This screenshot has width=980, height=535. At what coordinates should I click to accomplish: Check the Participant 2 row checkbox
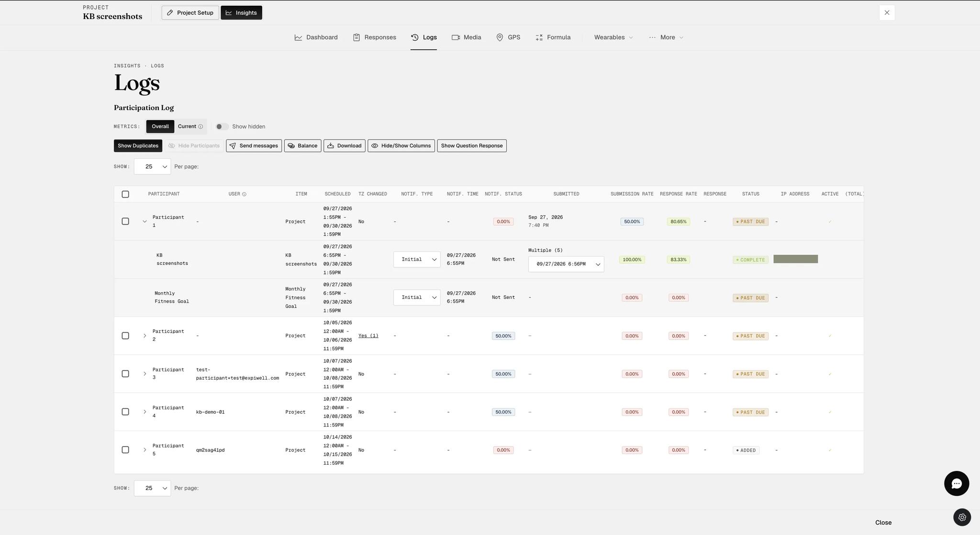pyautogui.click(x=125, y=336)
